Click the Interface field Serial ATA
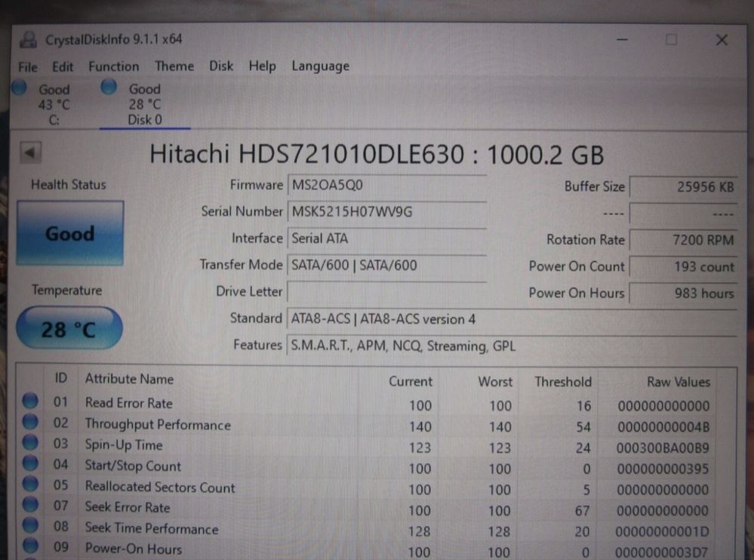The height and width of the screenshot is (560, 754). coord(386,238)
